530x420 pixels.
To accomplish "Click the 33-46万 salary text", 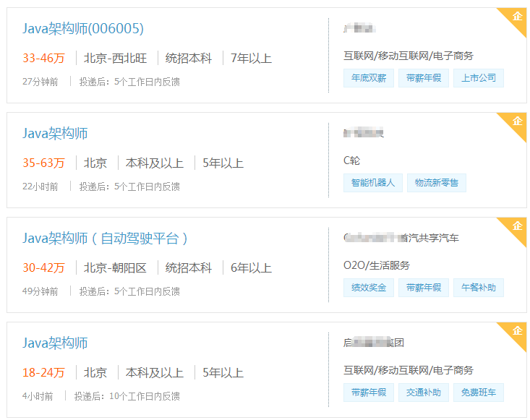I will pyautogui.click(x=43, y=59).
